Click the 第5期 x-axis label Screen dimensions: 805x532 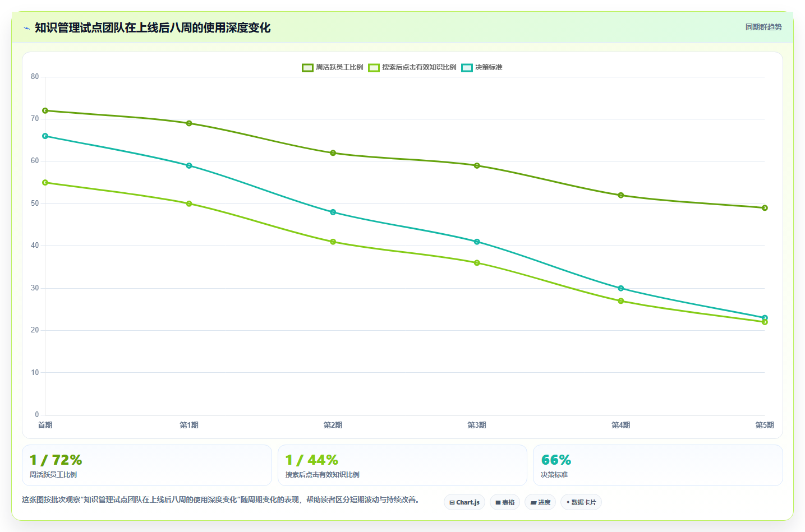(x=765, y=425)
